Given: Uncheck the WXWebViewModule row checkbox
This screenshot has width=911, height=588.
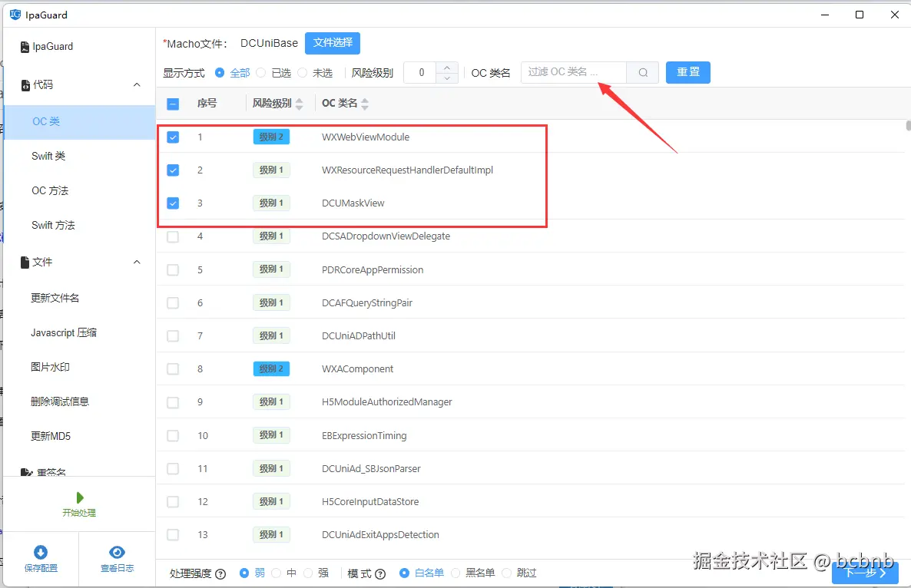Looking at the screenshot, I should 173,137.
